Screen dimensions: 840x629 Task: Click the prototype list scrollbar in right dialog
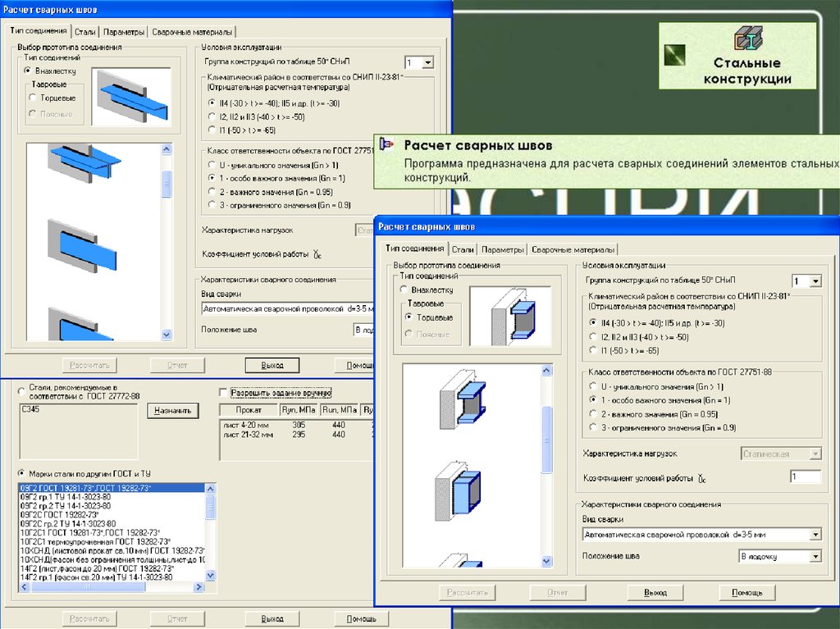click(x=547, y=467)
